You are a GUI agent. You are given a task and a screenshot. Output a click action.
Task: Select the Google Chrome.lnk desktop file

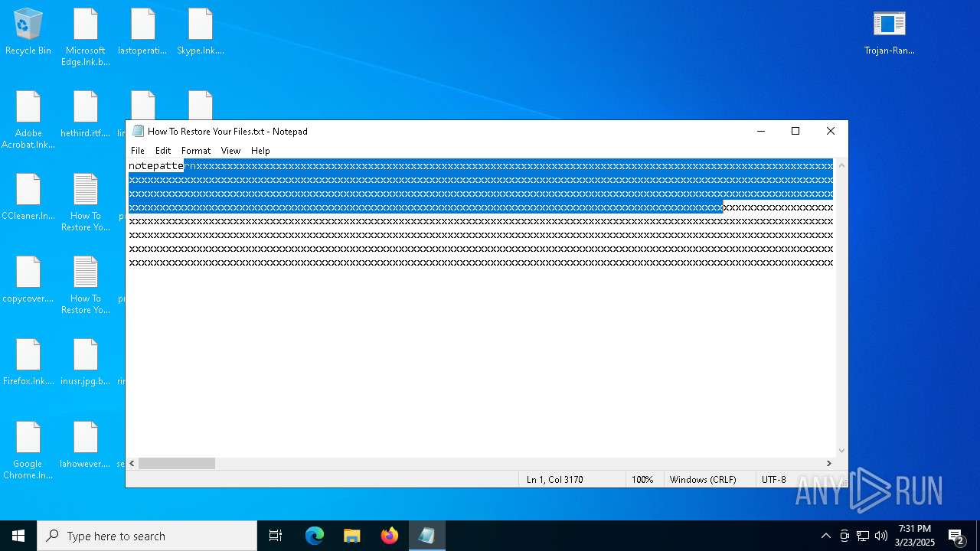pyautogui.click(x=28, y=451)
